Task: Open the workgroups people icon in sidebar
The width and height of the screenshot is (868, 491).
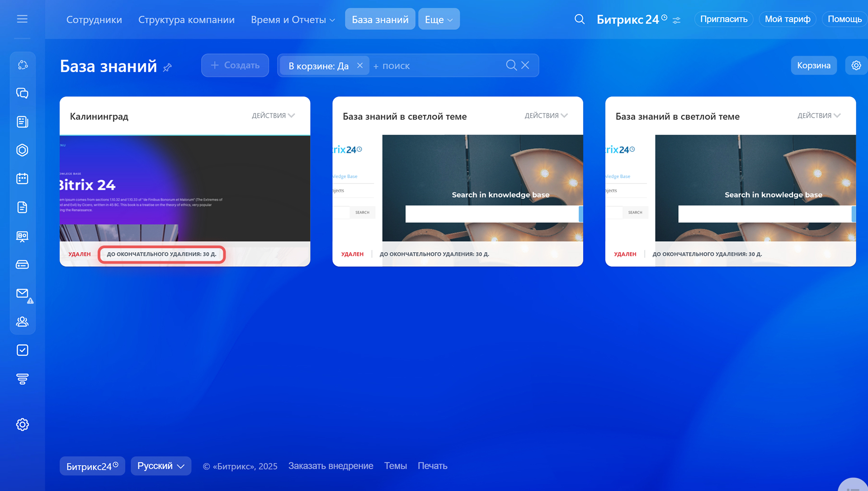Action: pos(22,321)
